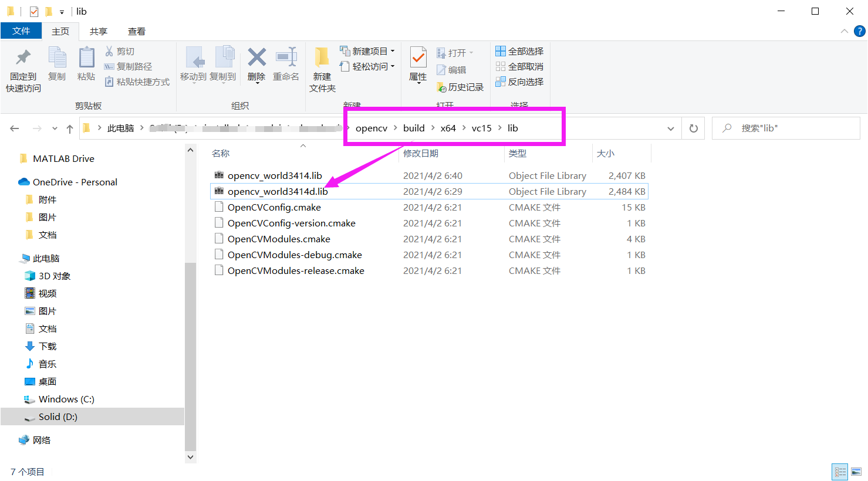Screen dimensions: 868x481
Task: Click 反向选择 (Invert selection)
Action: 519,82
